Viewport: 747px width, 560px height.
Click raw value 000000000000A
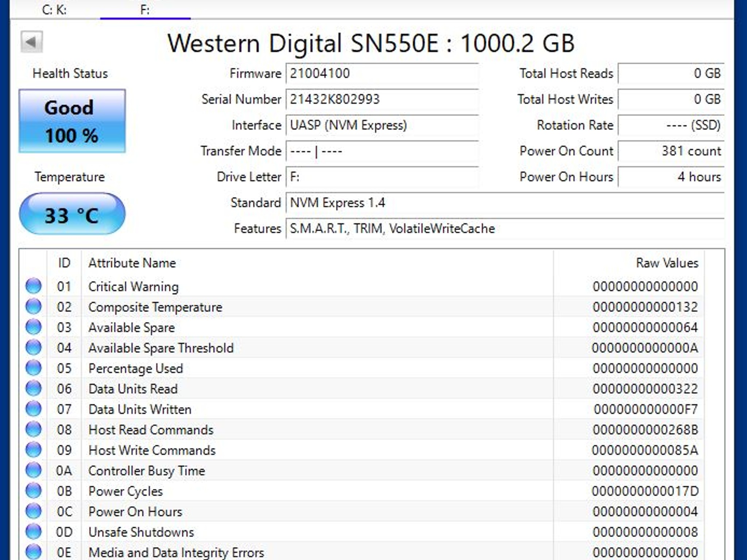(x=645, y=348)
